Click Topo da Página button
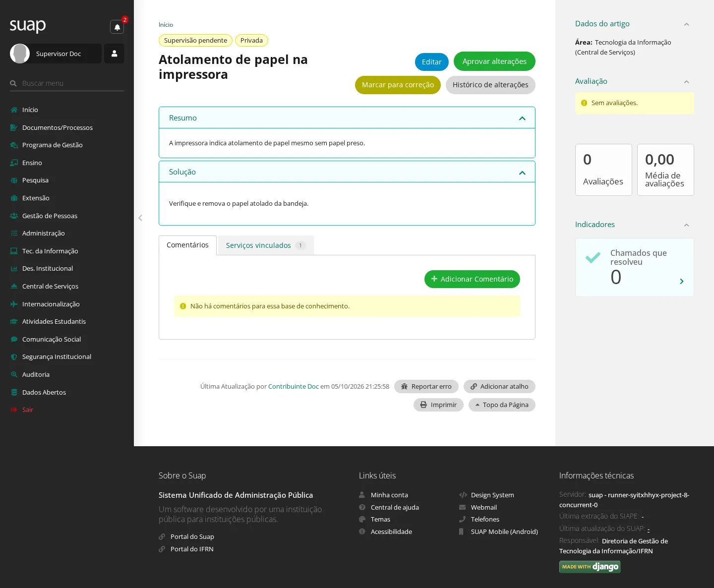Screen dimensions: 714x588 [x=502, y=405]
